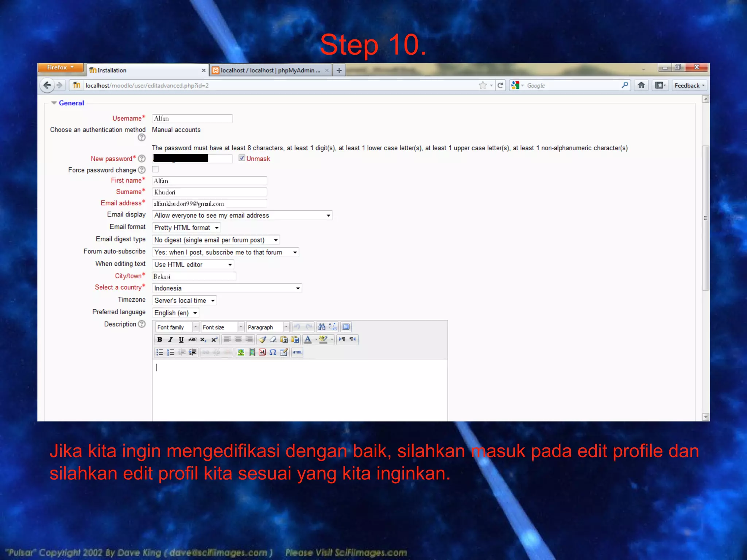Switch to the localhost phpMyAdmin tab
Screen dimensions: 747x560
271,70
